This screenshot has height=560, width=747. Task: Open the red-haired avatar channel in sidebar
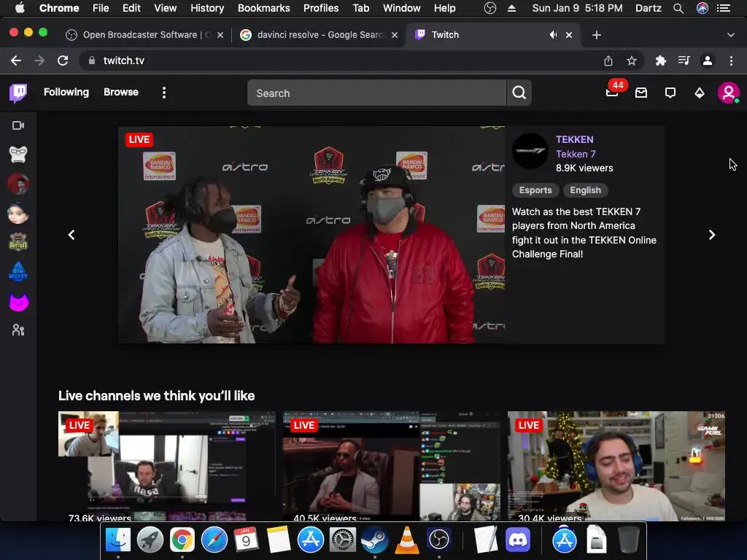[x=18, y=184]
